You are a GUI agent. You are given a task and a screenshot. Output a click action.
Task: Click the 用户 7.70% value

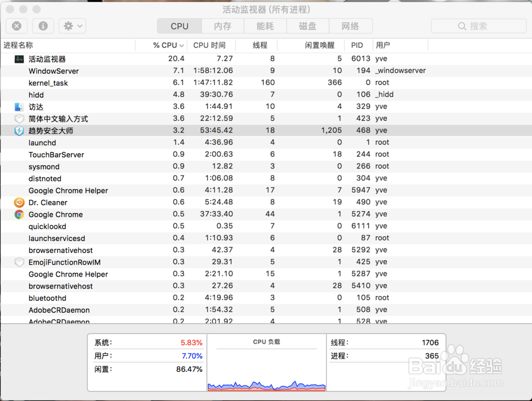pyautogui.click(x=192, y=356)
